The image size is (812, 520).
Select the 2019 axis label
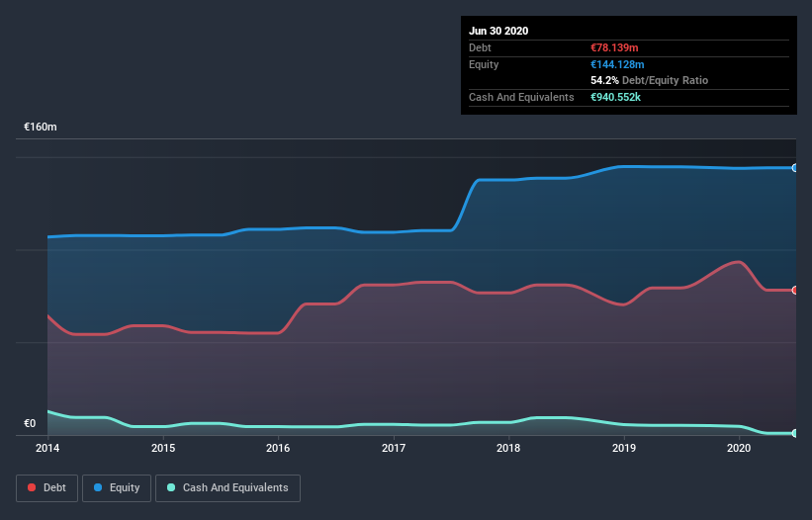click(x=624, y=448)
